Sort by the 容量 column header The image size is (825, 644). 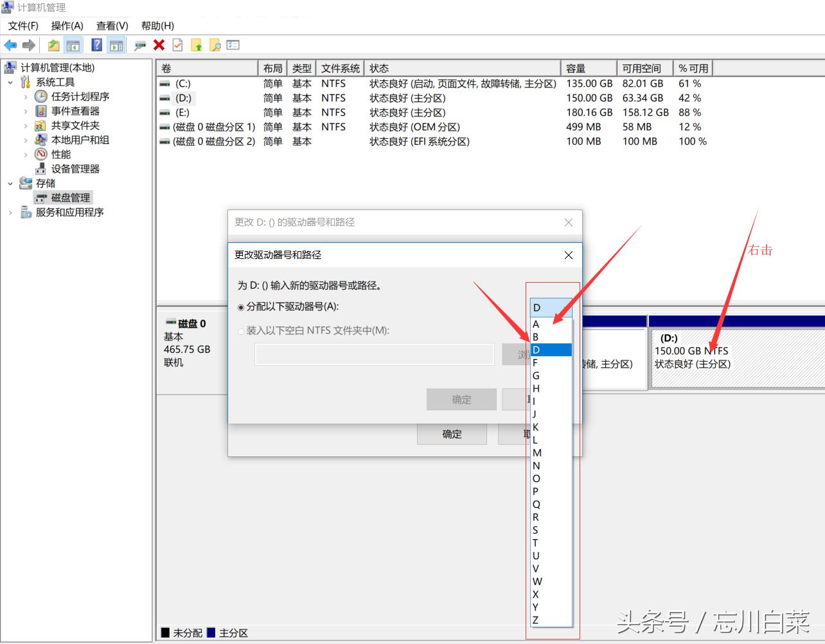click(x=589, y=68)
